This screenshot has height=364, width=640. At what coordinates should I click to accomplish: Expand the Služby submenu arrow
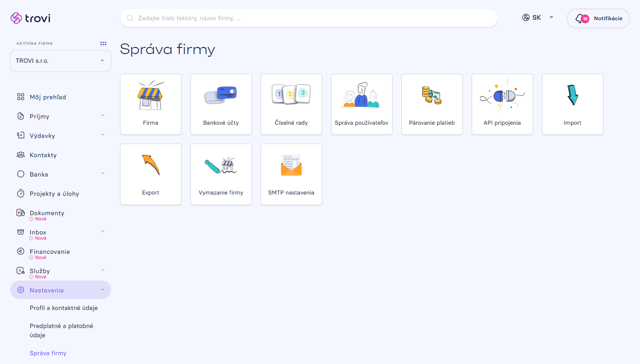103,270
